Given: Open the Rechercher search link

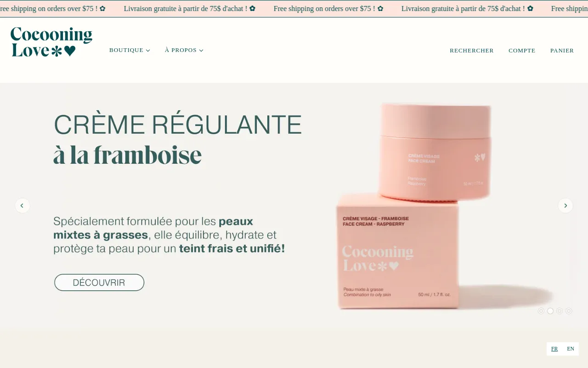Looking at the screenshot, I should point(472,51).
